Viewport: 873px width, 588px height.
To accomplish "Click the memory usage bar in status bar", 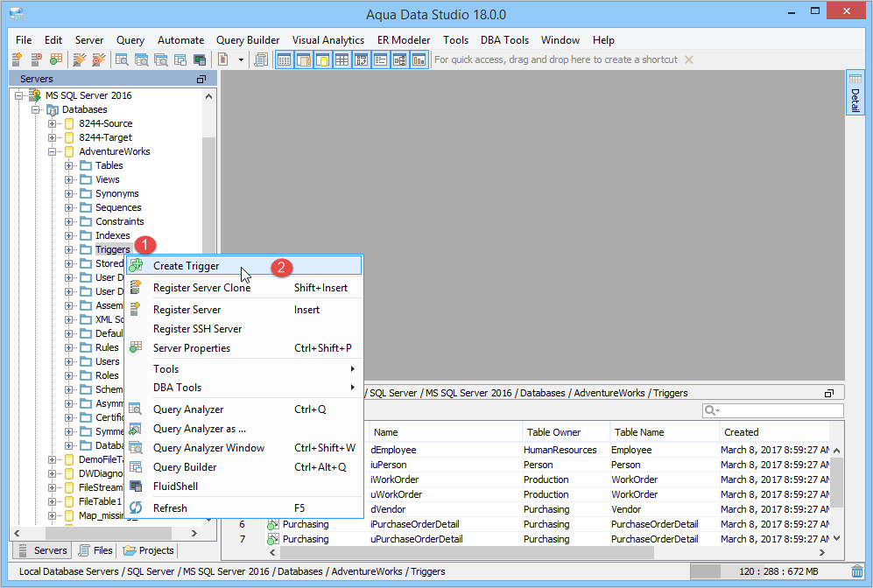I will (x=770, y=571).
